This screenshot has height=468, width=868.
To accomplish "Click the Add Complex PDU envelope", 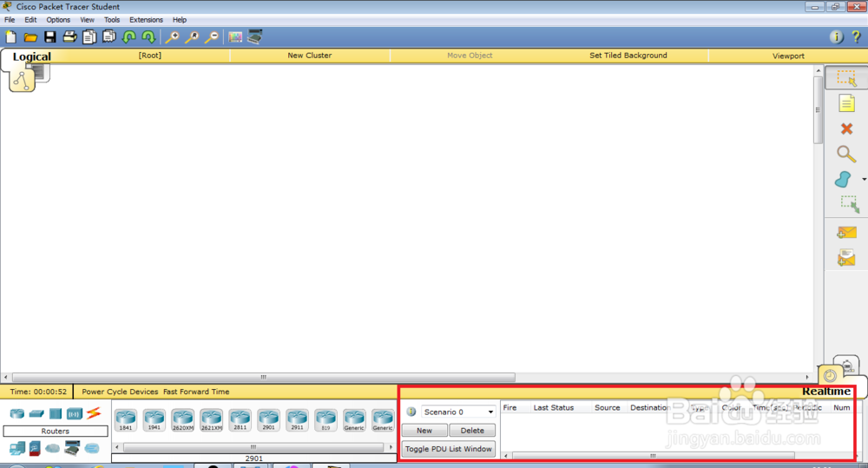I will 846,258.
